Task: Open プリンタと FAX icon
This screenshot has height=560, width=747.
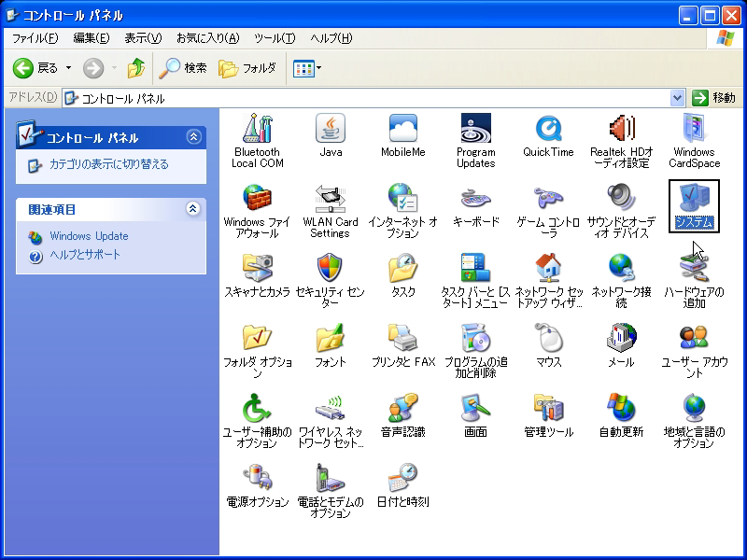Action: click(x=403, y=338)
